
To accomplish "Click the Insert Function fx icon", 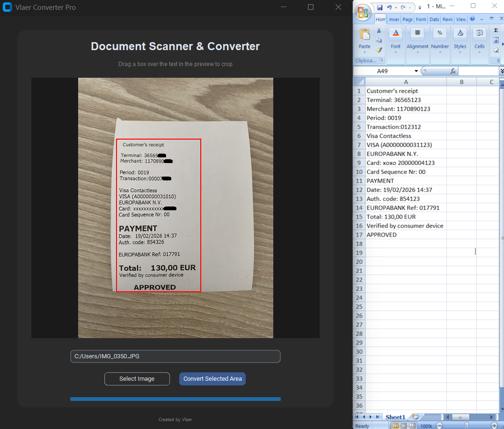I will (x=453, y=70).
